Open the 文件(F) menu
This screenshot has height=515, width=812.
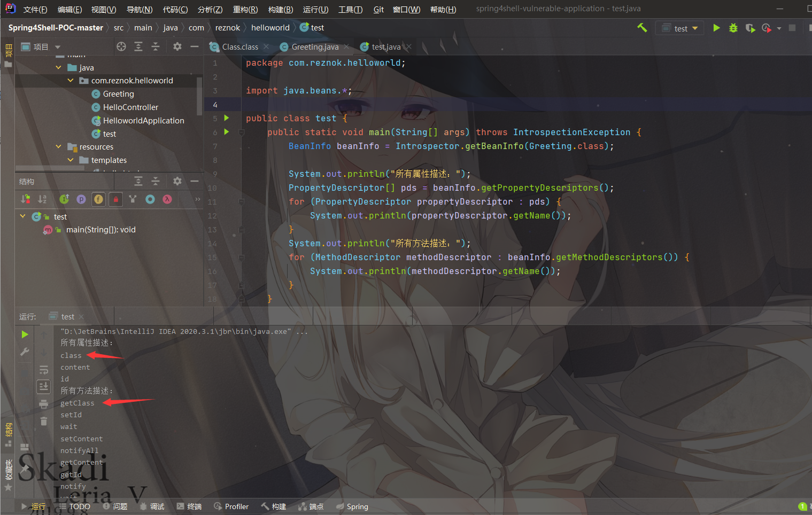click(x=35, y=10)
